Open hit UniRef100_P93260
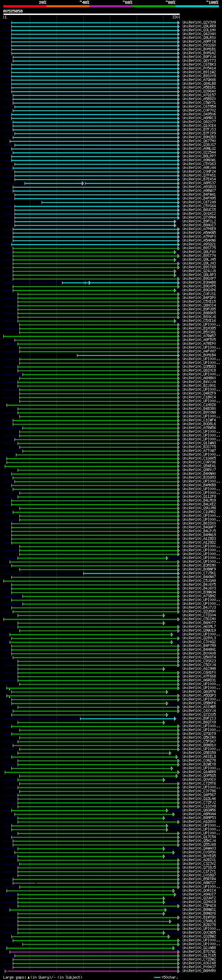222x980 pixels. pyautogui.click(x=199, y=45)
